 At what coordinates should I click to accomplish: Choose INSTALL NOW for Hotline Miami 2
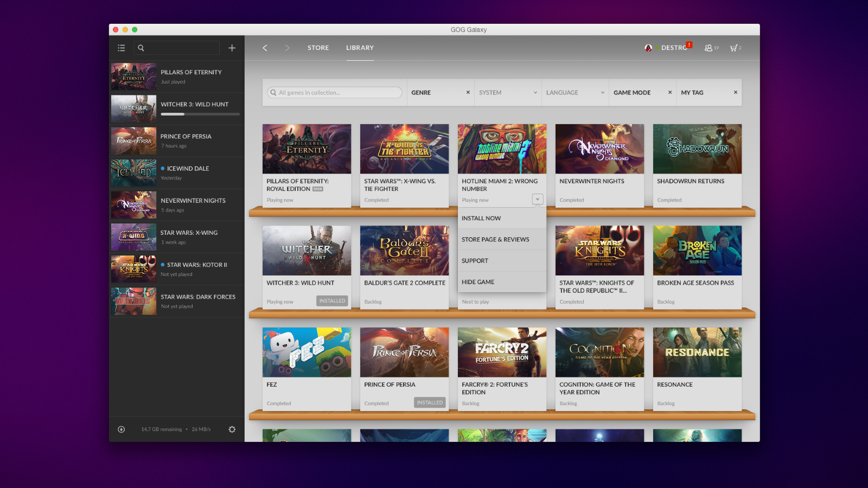pyautogui.click(x=481, y=218)
